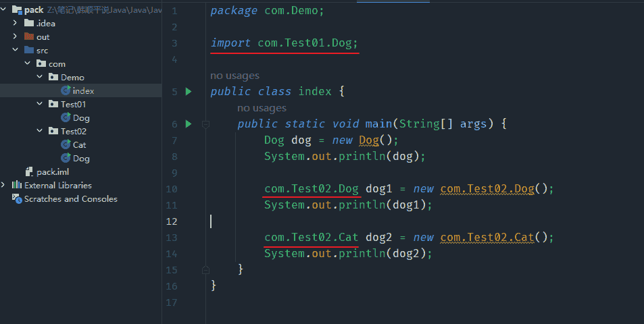Click the run gutter icon beside main method
The height and width of the screenshot is (324, 644).
[x=189, y=124]
